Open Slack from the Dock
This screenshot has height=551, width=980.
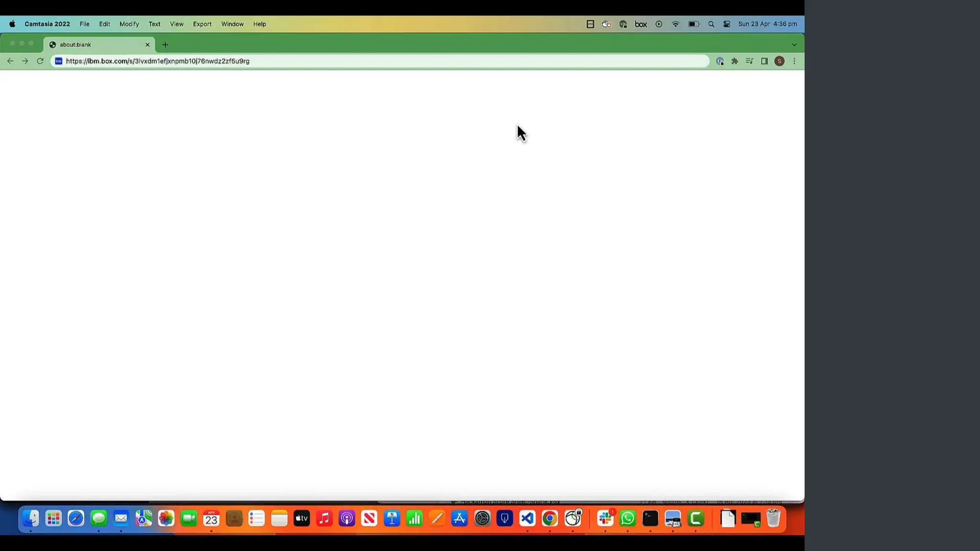(605, 518)
